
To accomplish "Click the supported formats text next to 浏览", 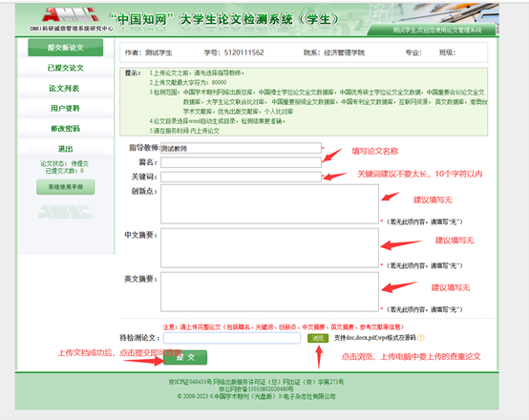I will pos(375,338).
